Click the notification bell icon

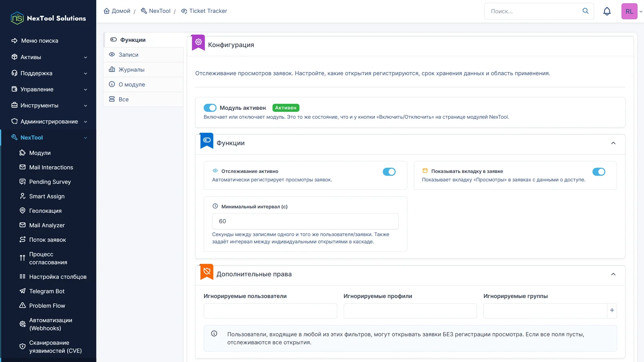click(x=607, y=11)
